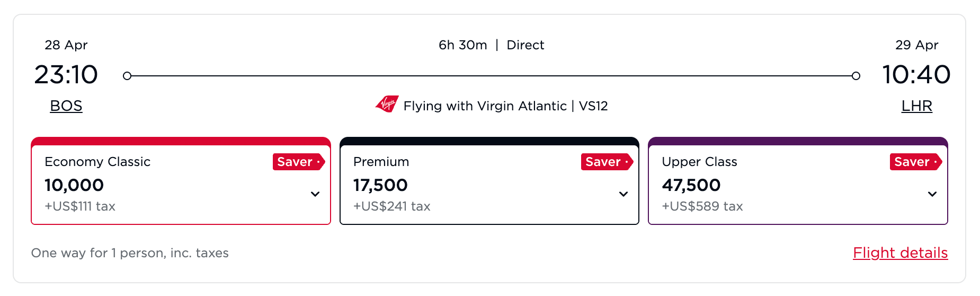Click the 10:40 arrival time

tap(916, 74)
